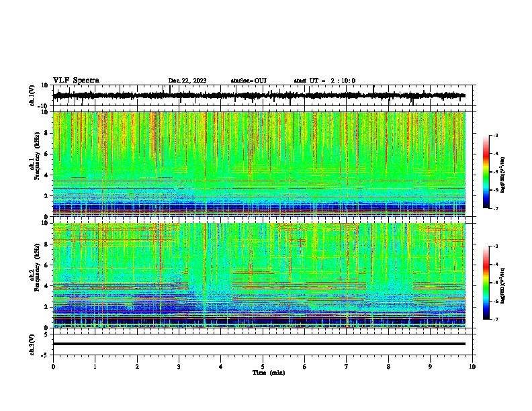The width and height of the screenshot is (532, 411).
Task: Click the "Time (min)" x-axis label
Action: coord(269,373)
